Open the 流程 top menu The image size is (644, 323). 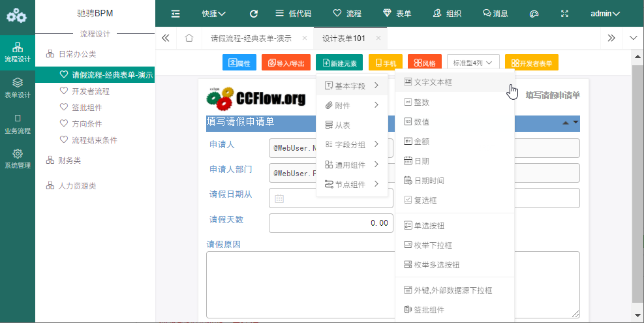(x=347, y=14)
